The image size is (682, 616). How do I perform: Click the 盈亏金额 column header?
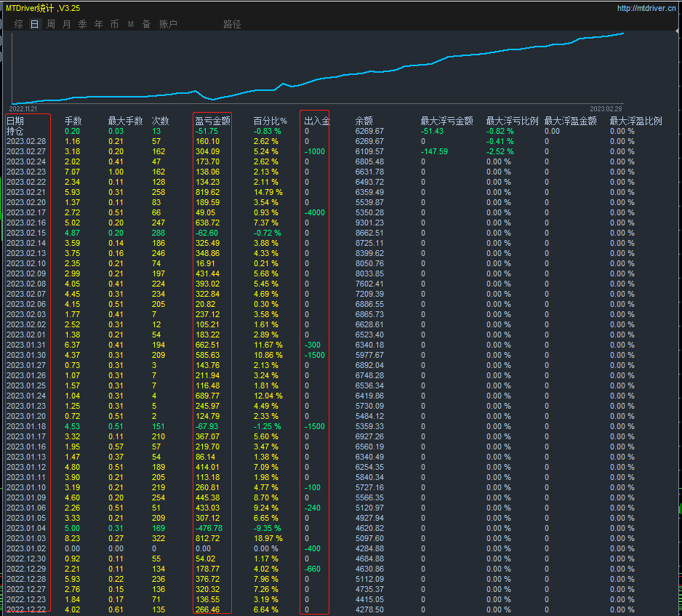point(212,121)
